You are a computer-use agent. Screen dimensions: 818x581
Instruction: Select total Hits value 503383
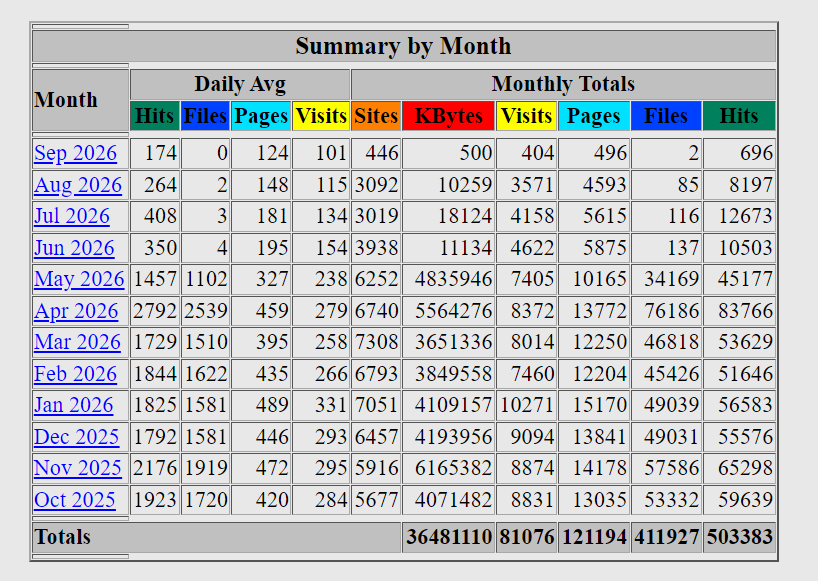click(739, 537)
